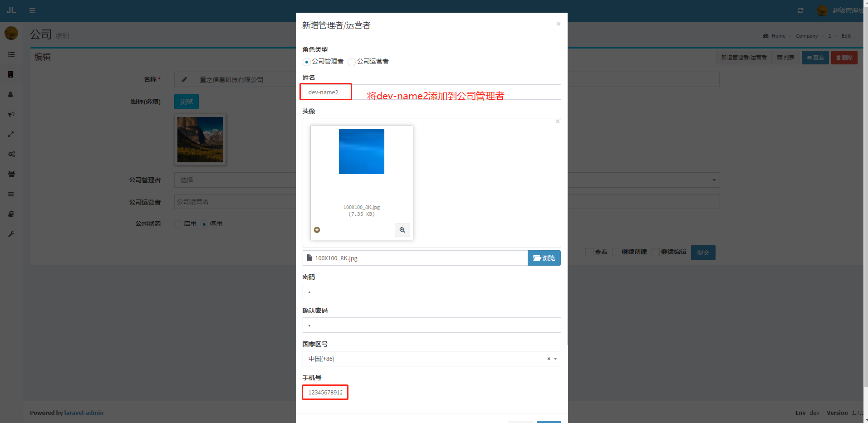Open the megaphone icon in sidebar

tap(11, 114)
